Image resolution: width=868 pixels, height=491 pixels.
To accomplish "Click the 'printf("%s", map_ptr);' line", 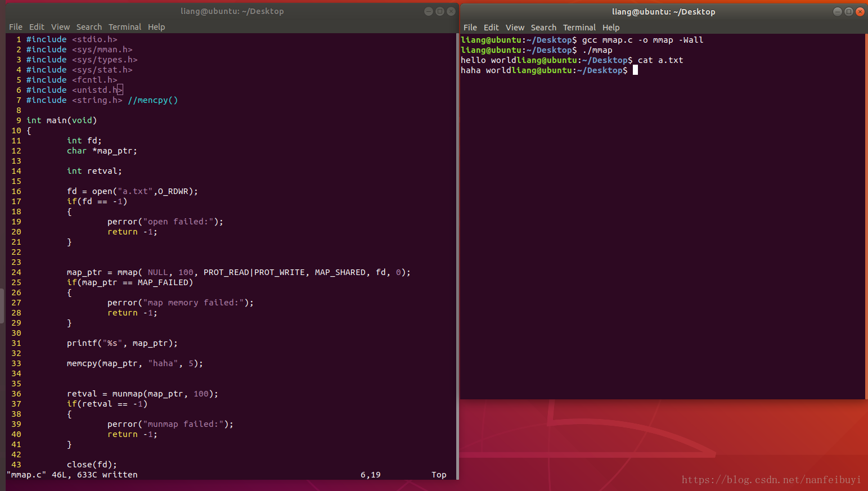I will (x=123, y=343).
